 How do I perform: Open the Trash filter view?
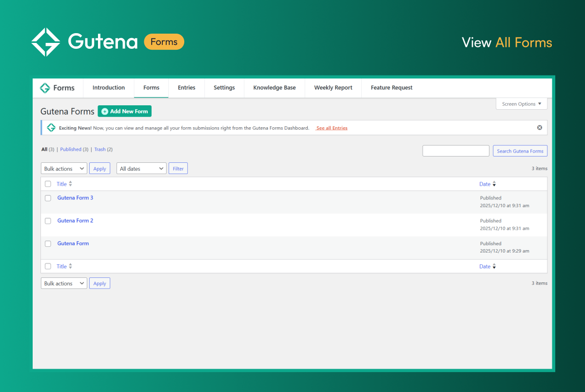(100, 149)
